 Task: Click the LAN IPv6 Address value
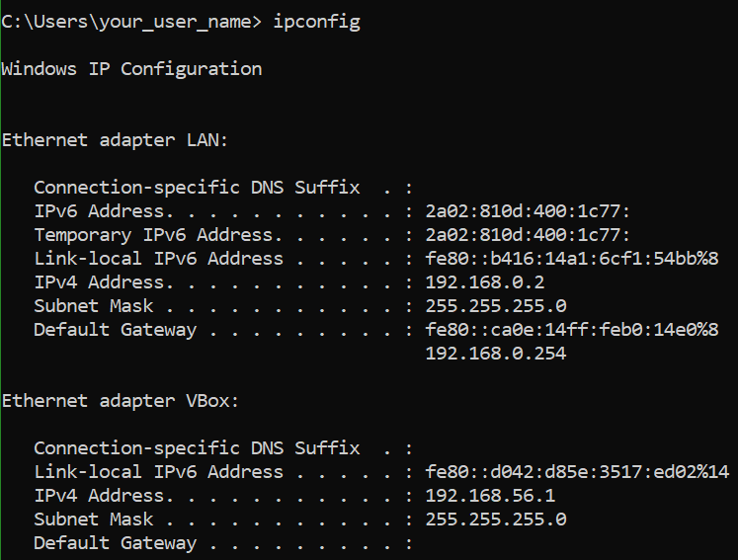coord(528,211)
